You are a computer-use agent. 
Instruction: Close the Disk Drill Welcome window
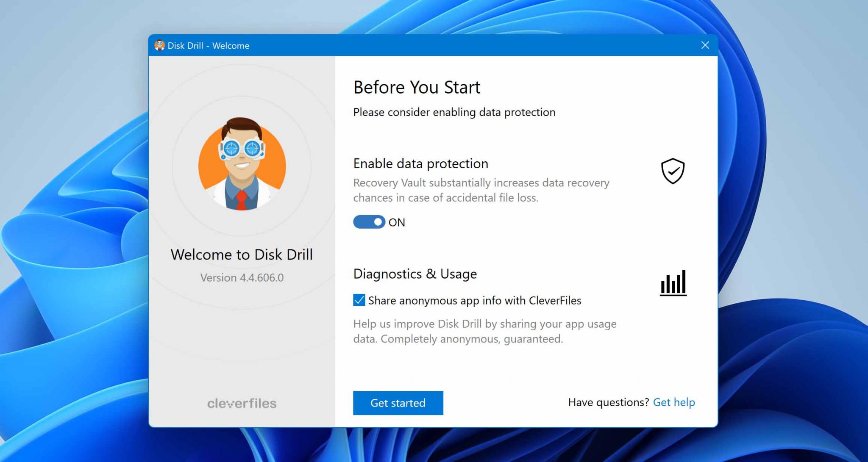(x=705, y=45)
